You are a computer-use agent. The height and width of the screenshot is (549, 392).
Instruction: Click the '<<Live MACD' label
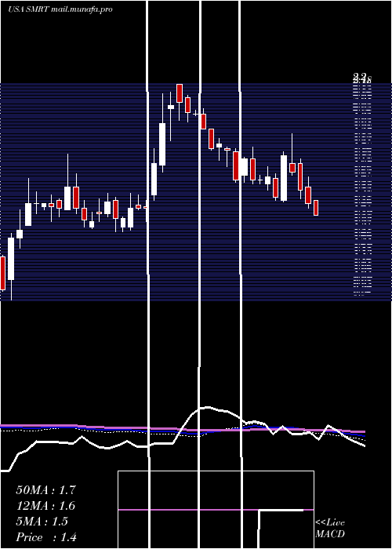[x=330, y=528]
